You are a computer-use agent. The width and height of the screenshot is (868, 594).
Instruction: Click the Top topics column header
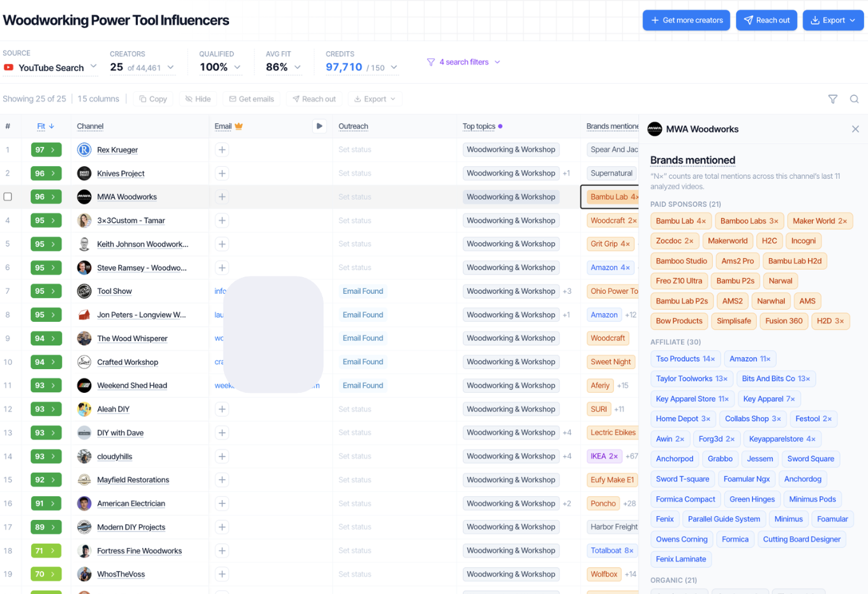479,126
